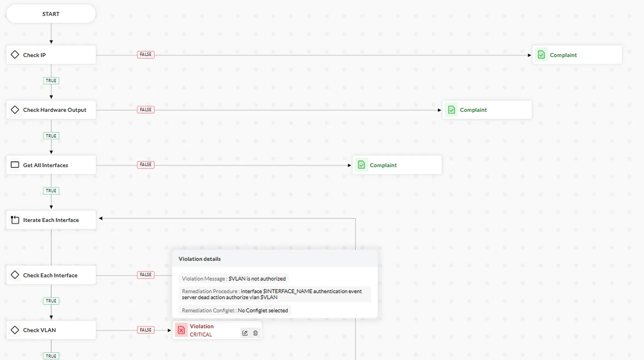
Task: Click the FALSE badge on the Check IP branch
Action: (145, 54)
